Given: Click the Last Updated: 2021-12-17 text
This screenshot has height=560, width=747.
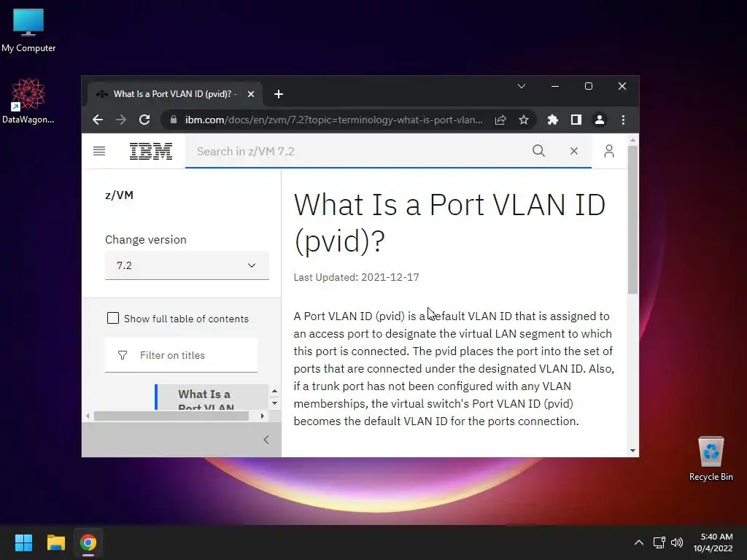Looking at the screenshot, I should click(x=356, y=277).
